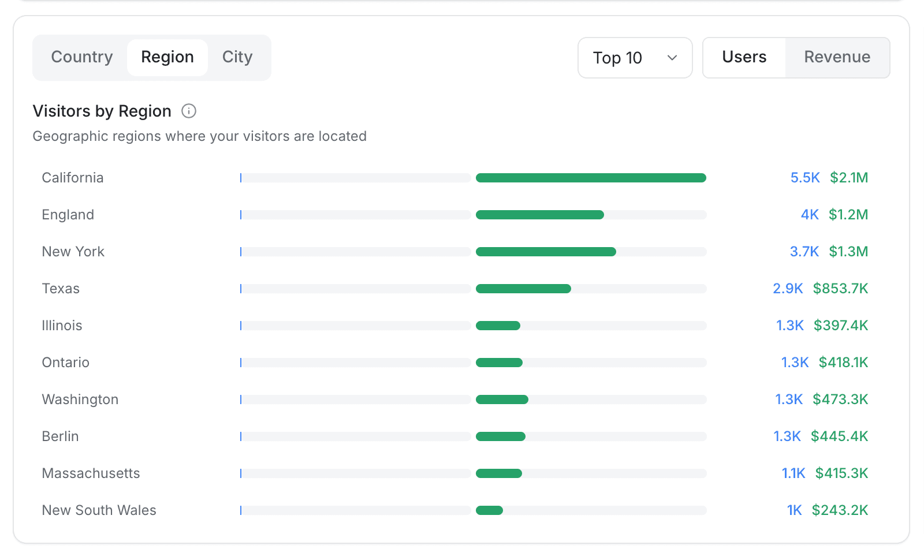Select the New South Wales label
Viewport: 924px width, 560px height.
99,510
